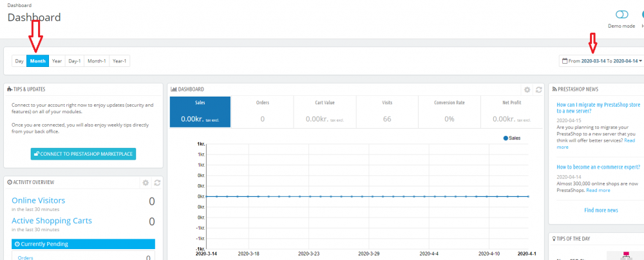Open the Online Visitors link
The image size is (644, 260).
(x=38, y=201)
